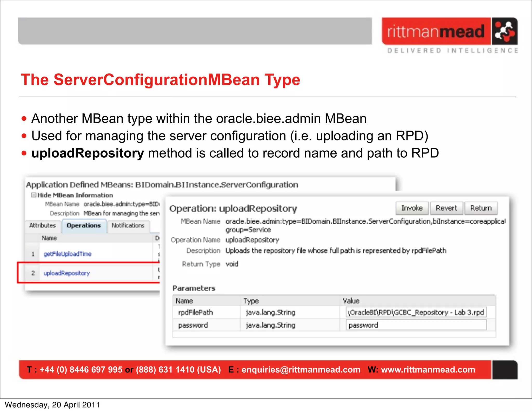The height and width of the screenshot is (412, 532).
Task: Click the Invoke button
Action: (412, 208)
